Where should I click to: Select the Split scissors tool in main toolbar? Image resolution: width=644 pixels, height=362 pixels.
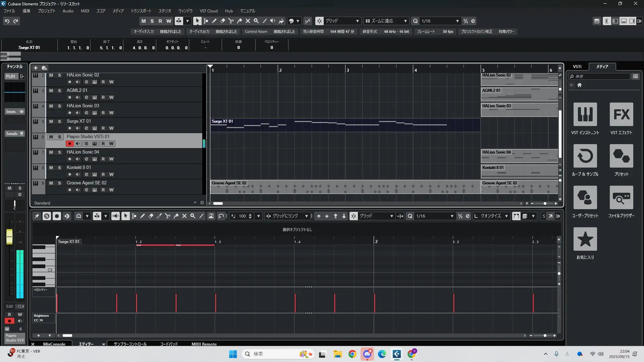(x=231, y=21)
